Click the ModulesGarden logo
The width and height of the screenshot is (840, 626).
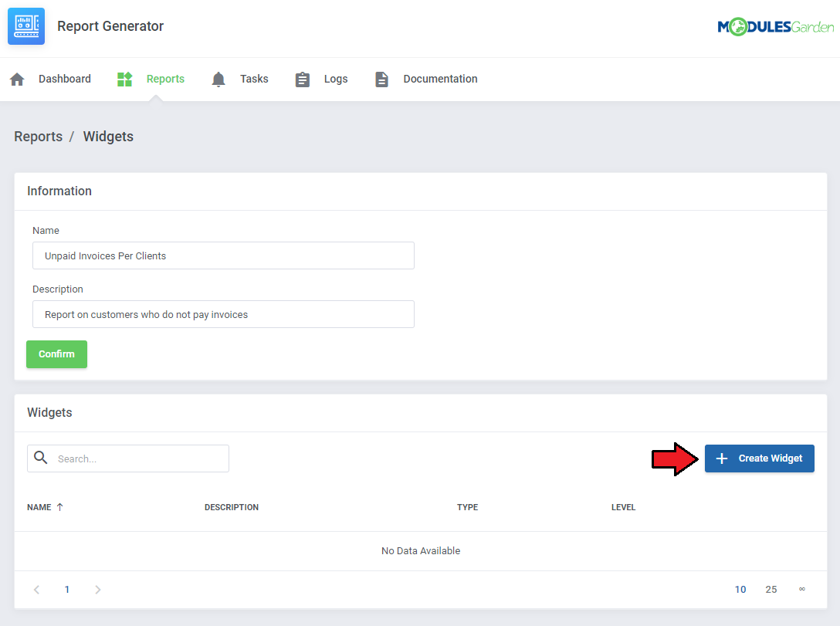775,26
